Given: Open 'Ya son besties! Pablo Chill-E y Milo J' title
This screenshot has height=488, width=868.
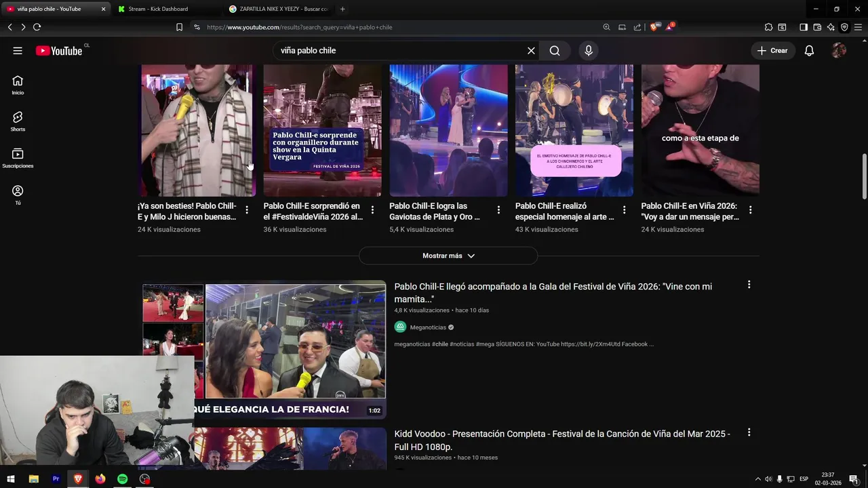Looking at the screenshot, I should 186,211.
